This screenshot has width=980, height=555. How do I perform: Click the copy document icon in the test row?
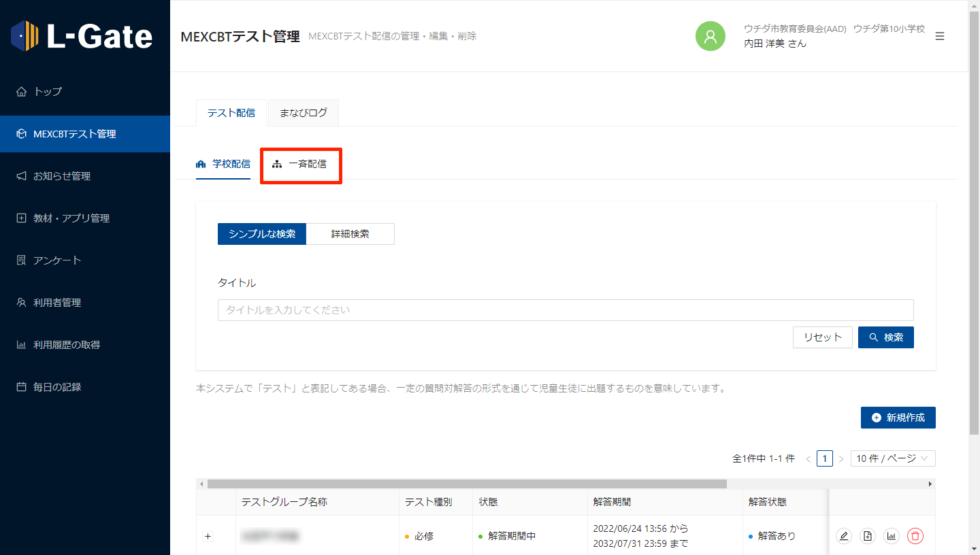(868, 536)
